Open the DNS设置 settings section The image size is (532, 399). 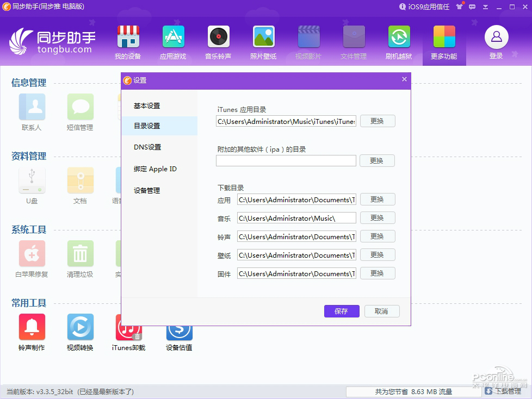click(147, 147)
